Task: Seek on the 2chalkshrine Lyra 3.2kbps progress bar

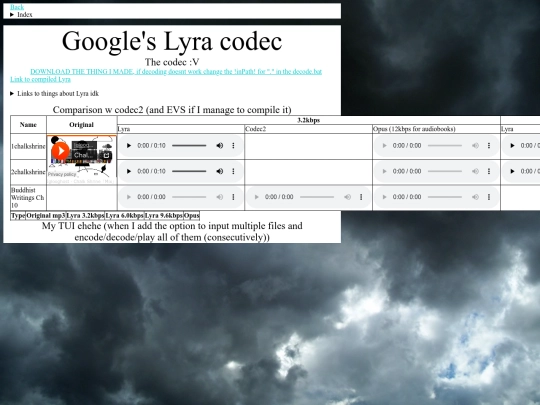Action: pos(189,171)
